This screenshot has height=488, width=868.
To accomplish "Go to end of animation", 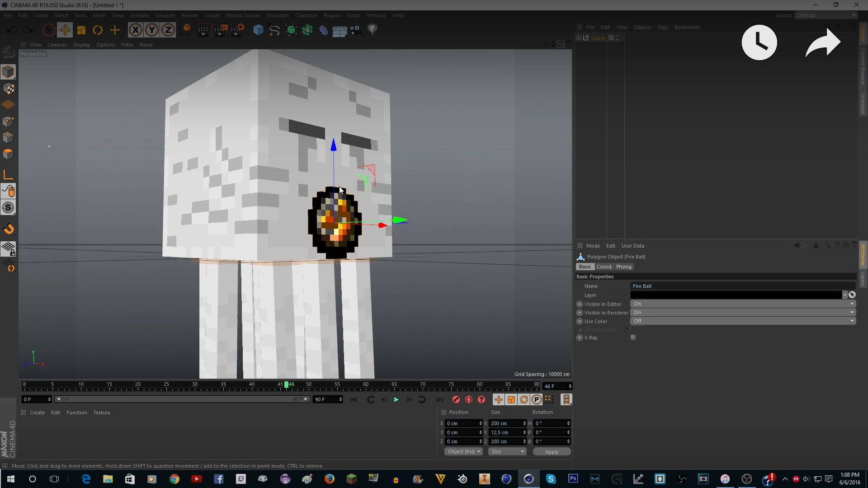I will point(439,399).
